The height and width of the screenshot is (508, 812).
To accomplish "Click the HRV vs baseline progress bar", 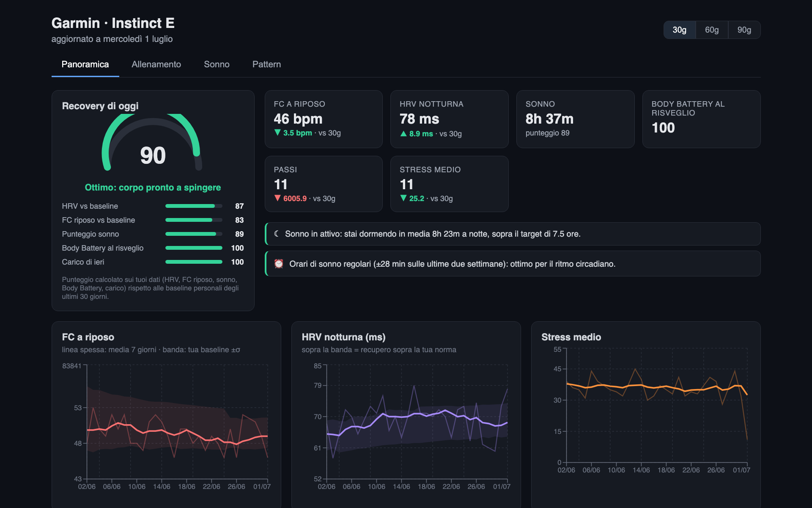I will tap(194, 206).
